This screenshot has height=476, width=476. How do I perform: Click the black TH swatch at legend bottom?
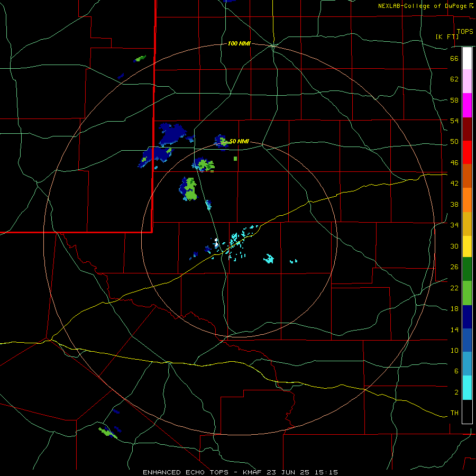[467, 411]
